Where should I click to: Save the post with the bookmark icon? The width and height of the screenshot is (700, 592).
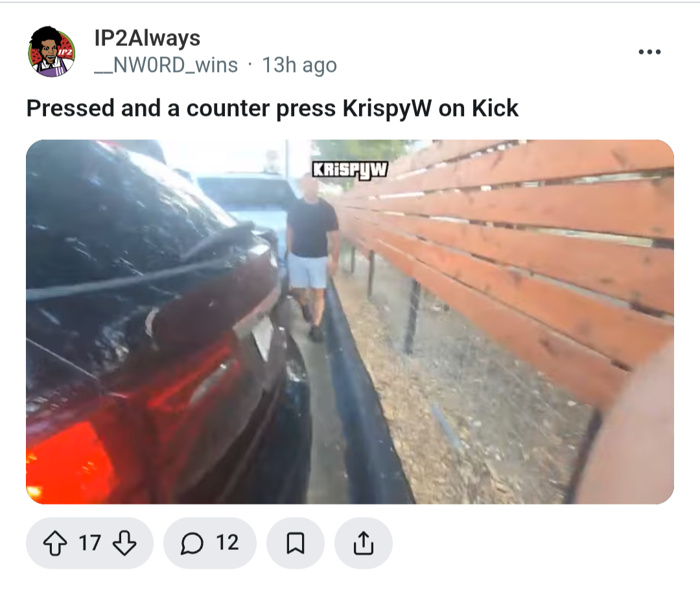tap(295, 543)
